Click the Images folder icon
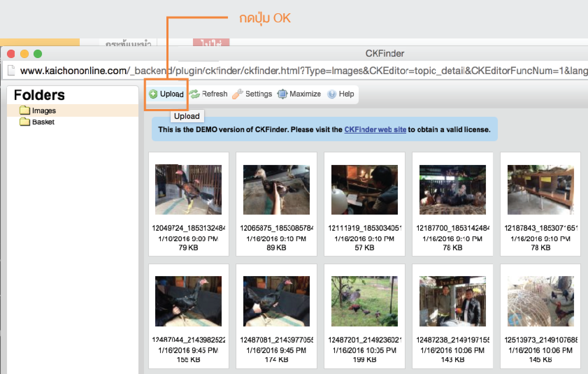 (x=25, y=110)
